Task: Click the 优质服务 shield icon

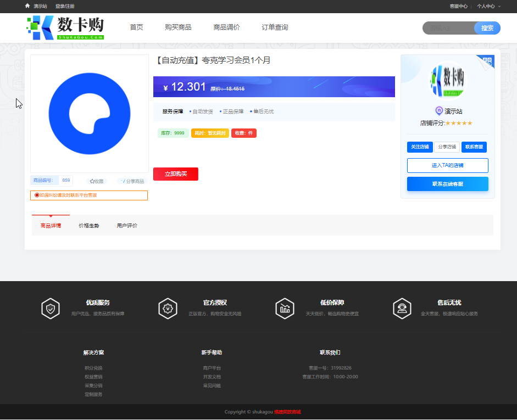Action: (x=51, y=309)
